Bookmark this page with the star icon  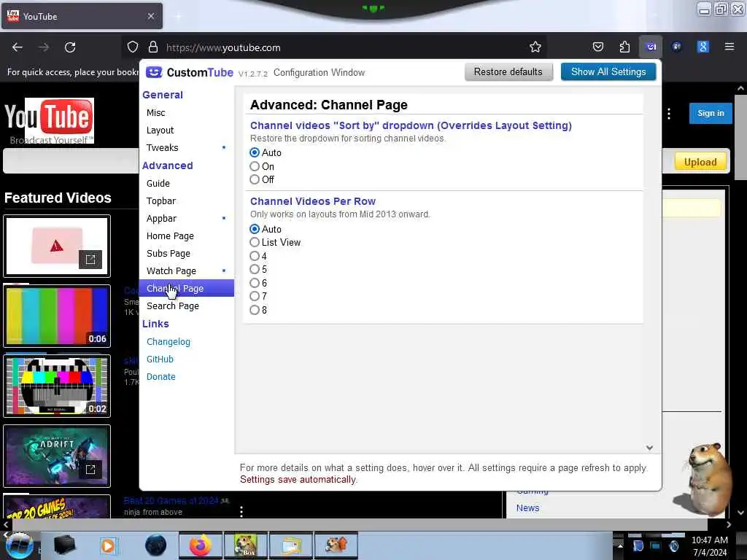pos(535,47)
